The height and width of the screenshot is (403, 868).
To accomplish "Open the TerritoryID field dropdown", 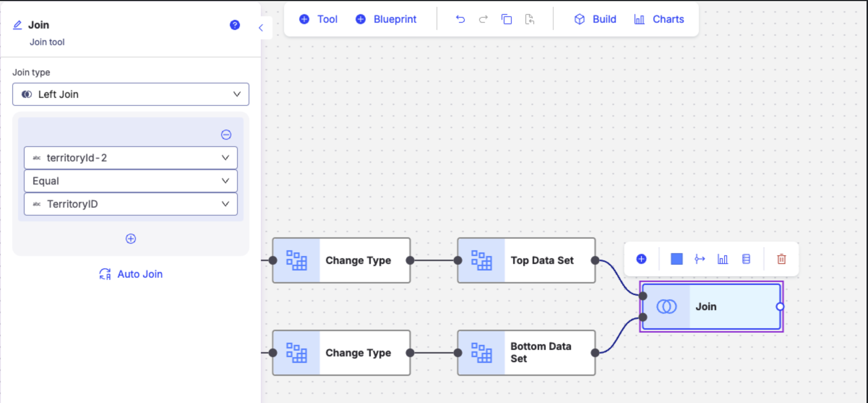I will pos(130,204).
